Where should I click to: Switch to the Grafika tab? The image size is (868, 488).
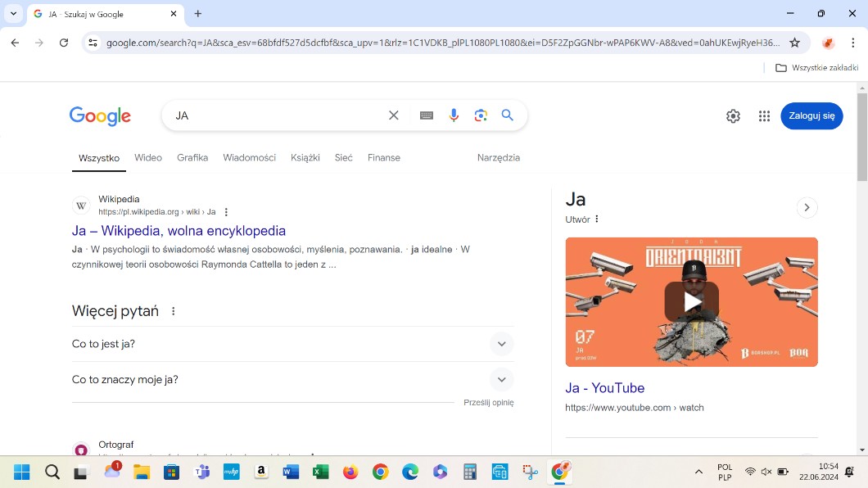(192, 157)
